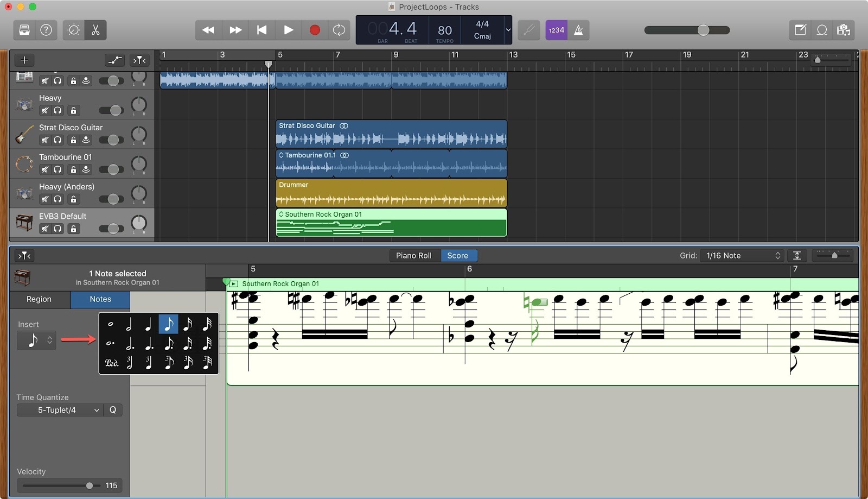Open the Time Quantize 5-Tuplet/4 dropdown
This screenshot has width=868, height=499.
60,410
